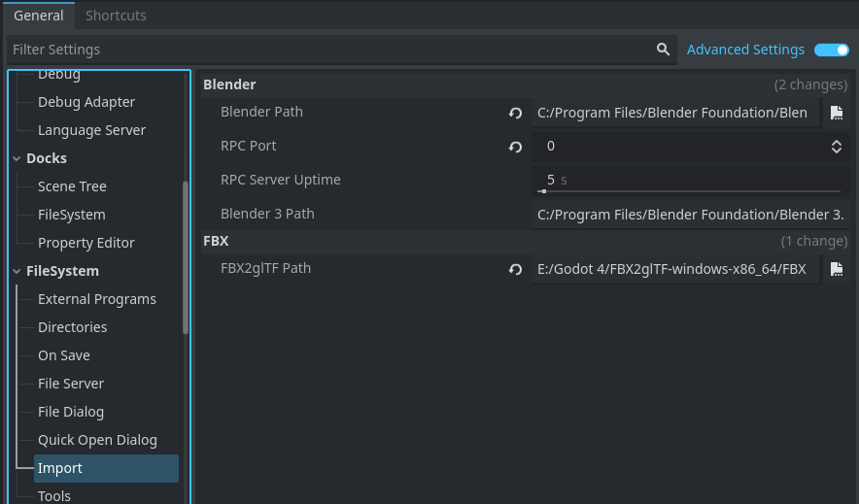Switch to the Shortcuts tab

[x=116, y=16]
